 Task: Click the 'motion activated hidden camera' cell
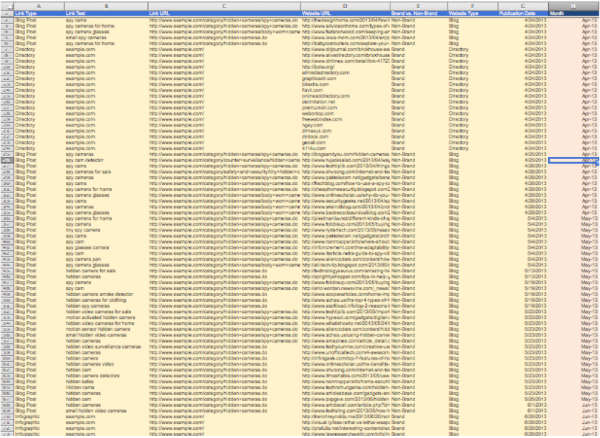click(x=106, y=318)
